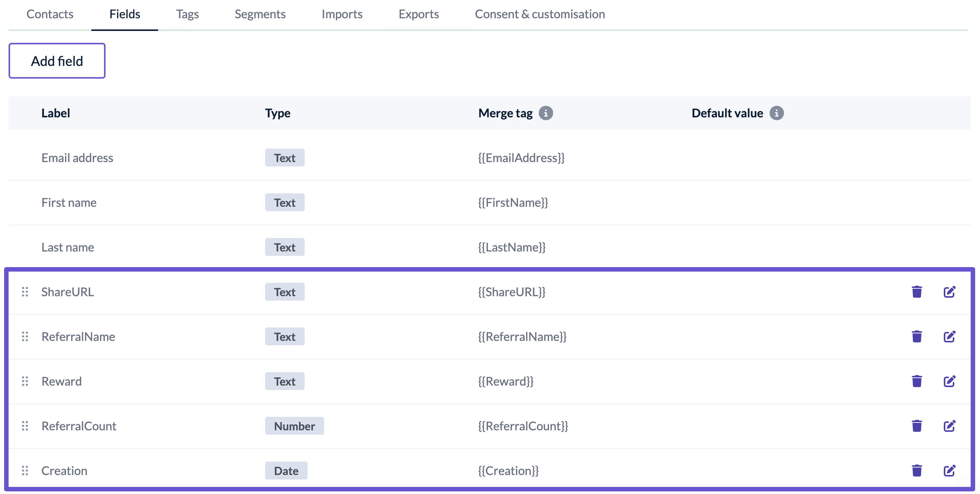Screen dimensions: 980x494
Task: Click the {{FirstName}} merge tag
Action: pos(513,203)
